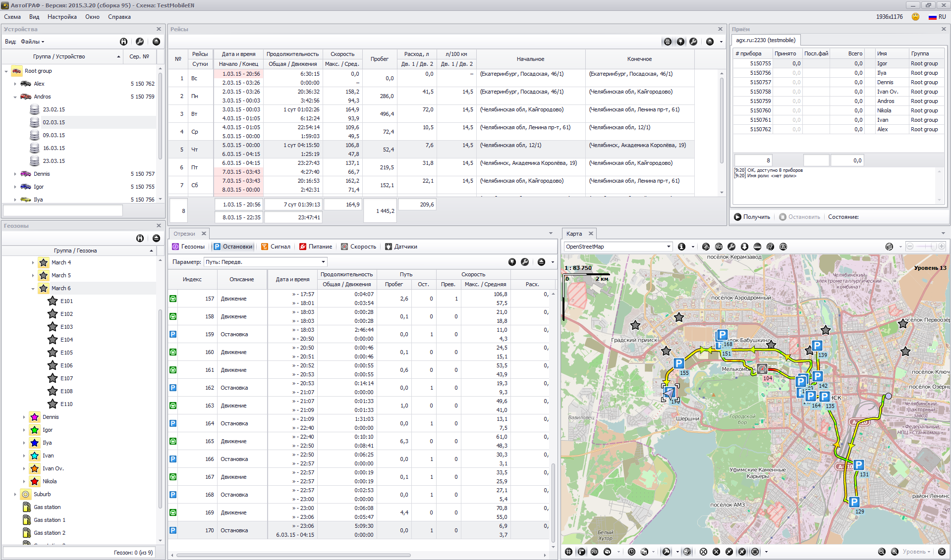951x560 pixels.
Task: Switch language via RU flag button
Action: click(x=937, y=17)
